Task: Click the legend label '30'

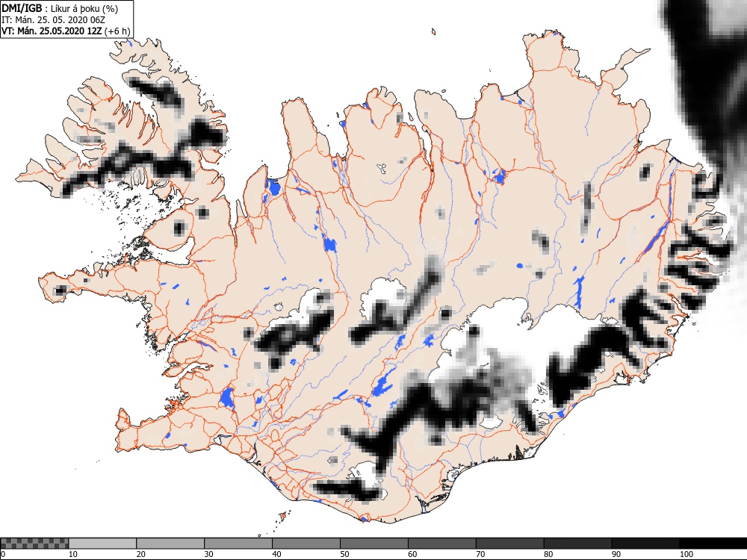Action: 208,554
